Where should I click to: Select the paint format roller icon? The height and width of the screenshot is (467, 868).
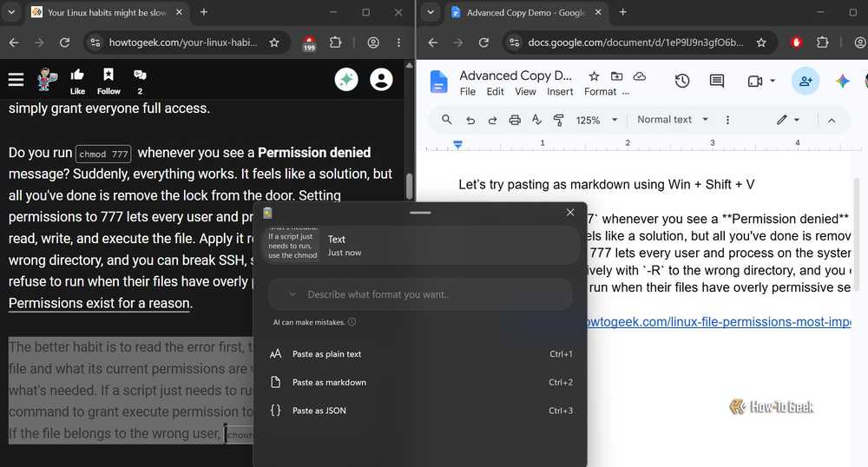558,120
